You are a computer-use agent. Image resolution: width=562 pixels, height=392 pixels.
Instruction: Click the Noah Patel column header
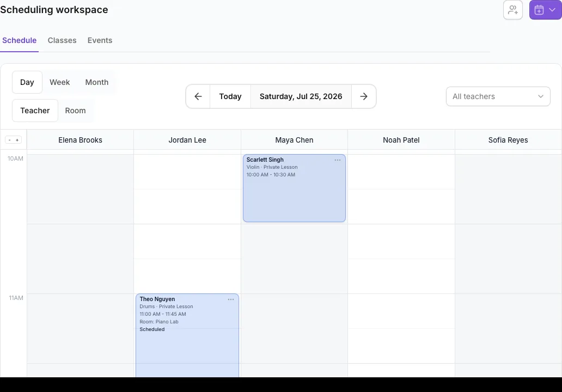(x=401, y=140)
